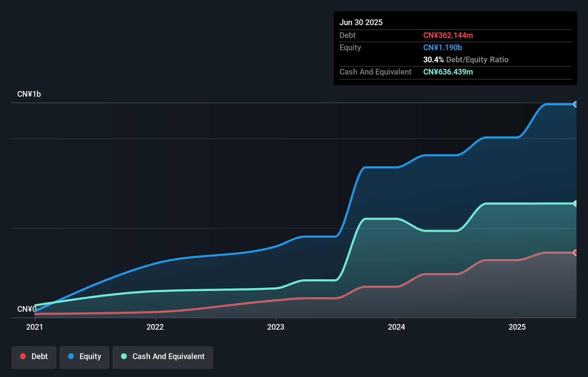
Task: Select the 2024 label on the time axis
Action: click(x=396, y=327)
